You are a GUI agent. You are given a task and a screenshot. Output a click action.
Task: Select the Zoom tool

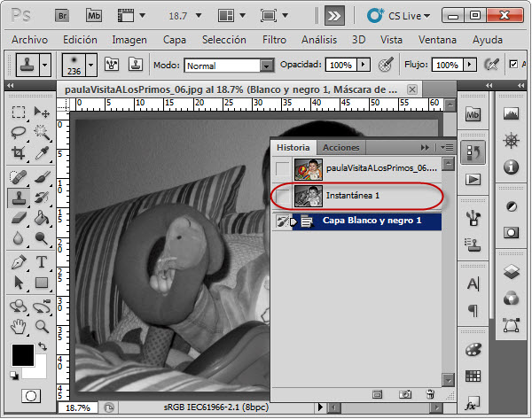pos(42,327)
